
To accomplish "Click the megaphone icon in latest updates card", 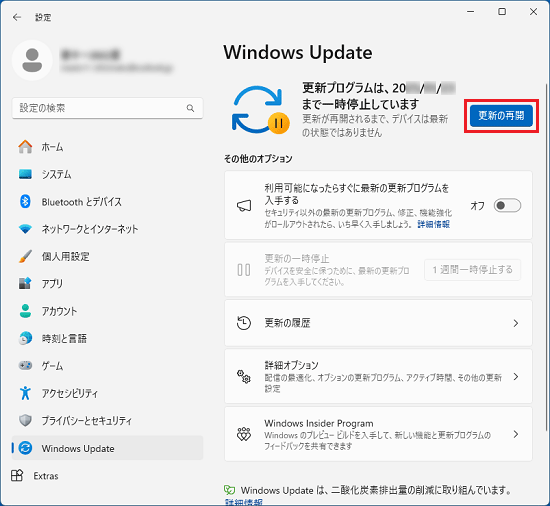I will tap(244, 205).
